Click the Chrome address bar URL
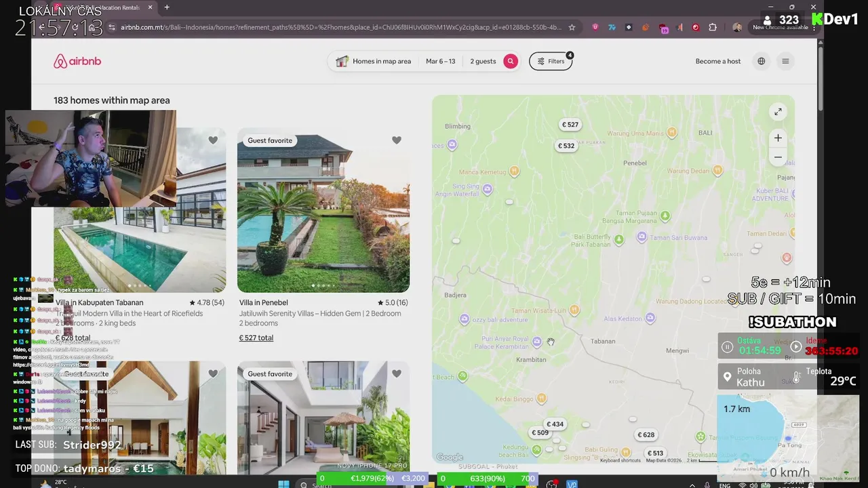This screenshot has width=868, height=488. (x=341, y=27)
